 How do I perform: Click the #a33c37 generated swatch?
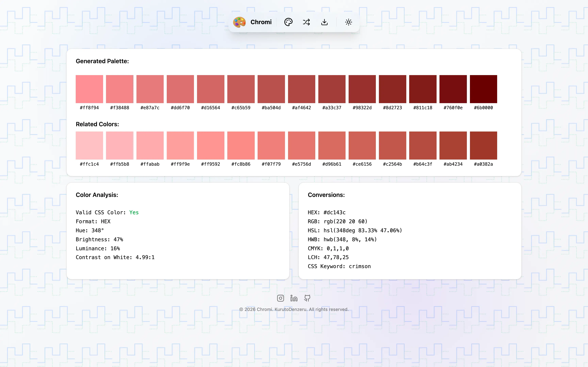332,89
